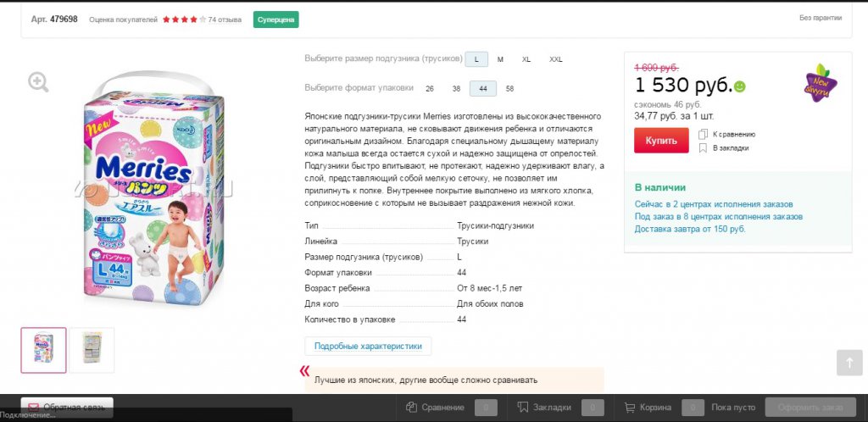Click the star rating near Оценка покупателей
868x422 pixels.
[184, 19]
